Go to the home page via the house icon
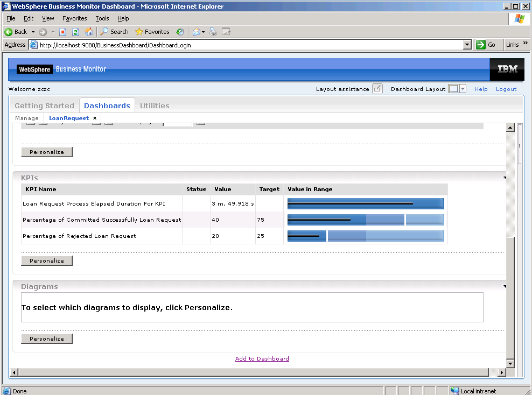 tap(89, 32)
